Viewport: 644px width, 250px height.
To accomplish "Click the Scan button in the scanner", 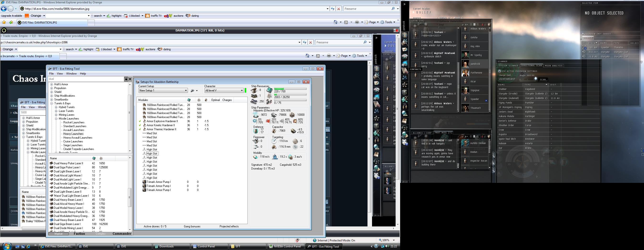I will point(543,80).
